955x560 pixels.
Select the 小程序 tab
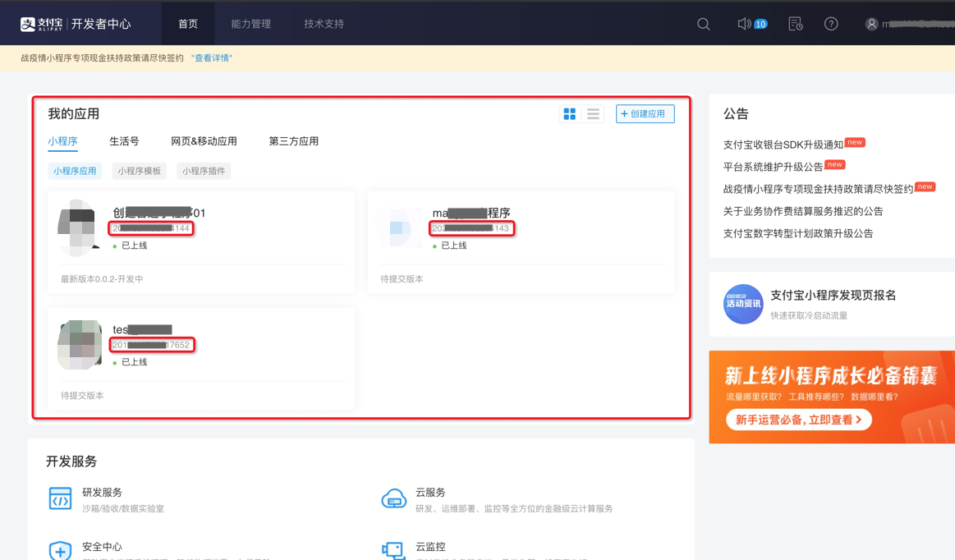pyautogui.click(x=62, y=141)
